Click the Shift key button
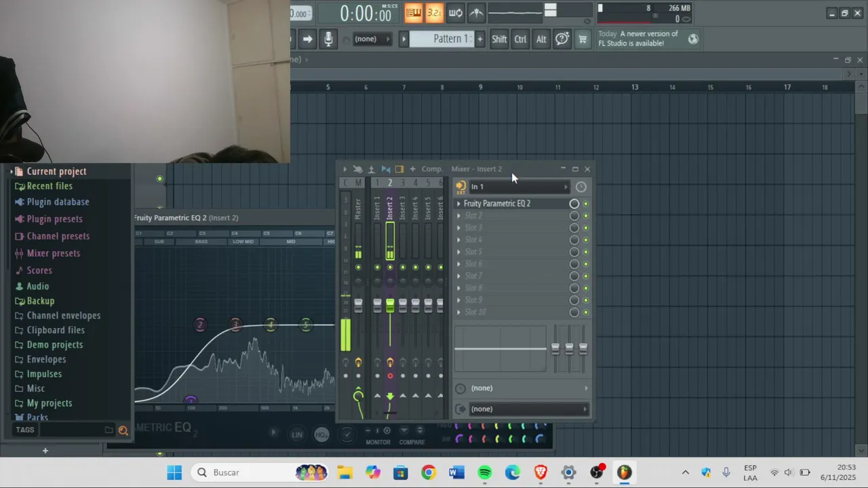Image resolution: width=868 pixels, height=488 pixels. [x=499, y=39]
